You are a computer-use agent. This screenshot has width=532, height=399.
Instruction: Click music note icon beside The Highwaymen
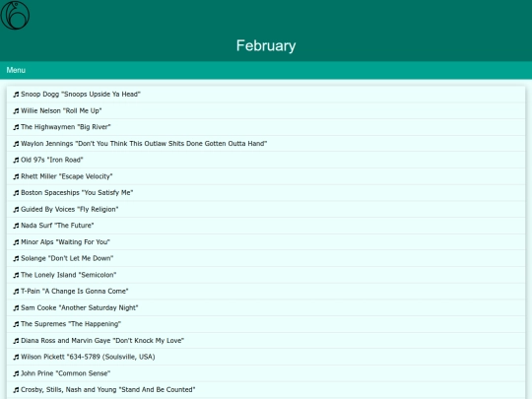[x=16, y=127]
